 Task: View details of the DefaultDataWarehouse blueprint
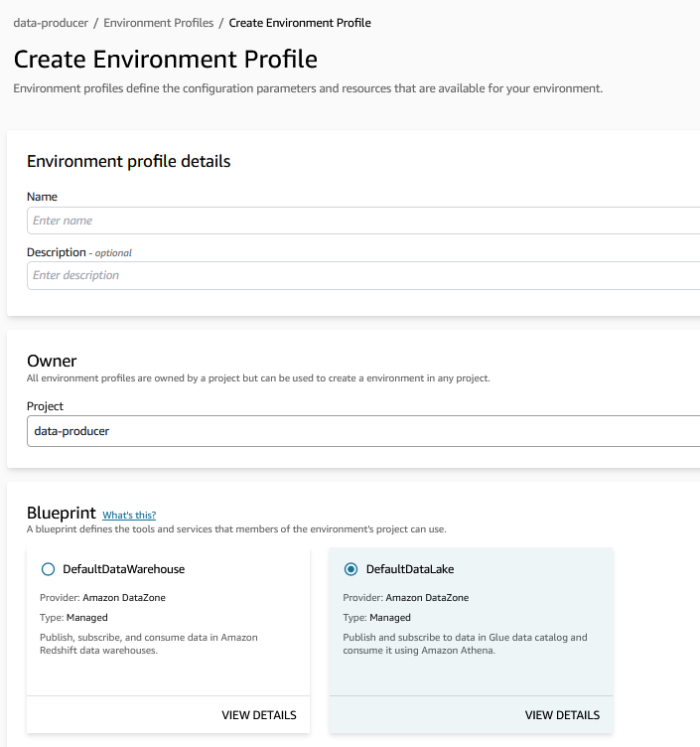click(258, 715)
